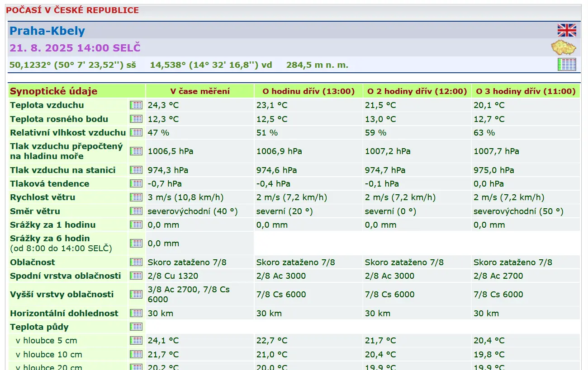Open table icon beside Rychlost větru
Image resolution: width=588 pixels, height=370 pixels.
[x=136, y=197]
